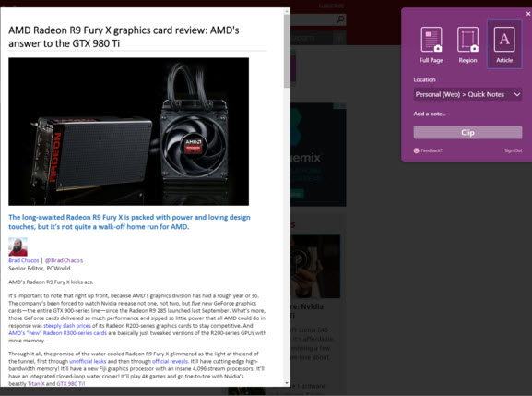Open Brad Chacos author link
Image resolution: width=532 pixels, height=396 pixels.
24,260
